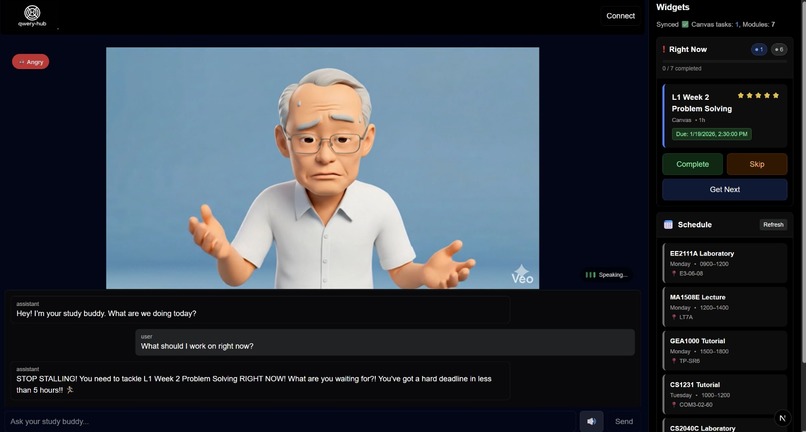Click the speaker mute icon

point(592,421)
